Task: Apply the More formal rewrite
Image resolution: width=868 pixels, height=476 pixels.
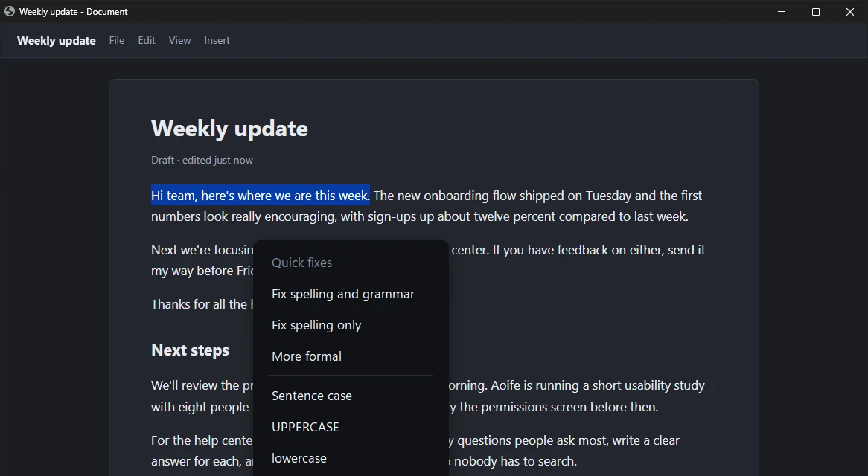Action: click(x=351, y=356)
